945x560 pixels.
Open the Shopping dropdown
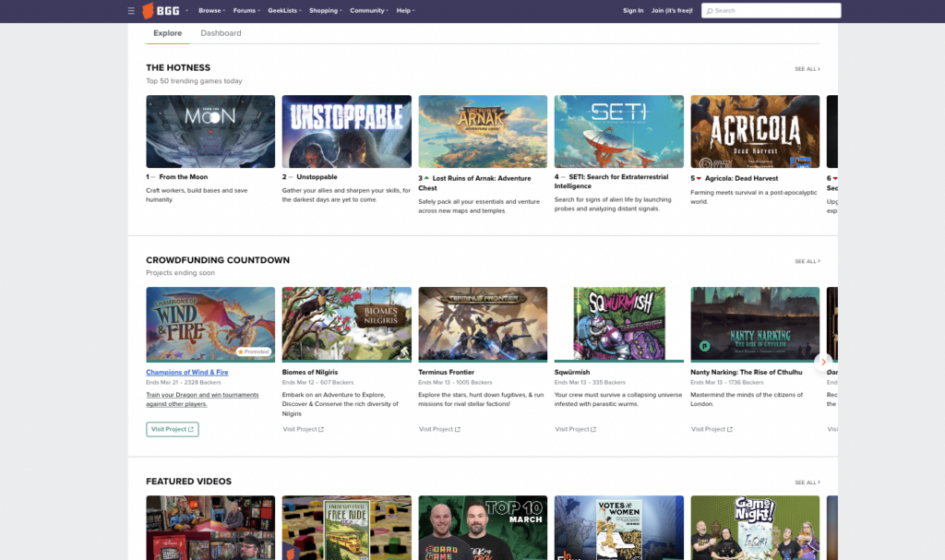[325, 10]
